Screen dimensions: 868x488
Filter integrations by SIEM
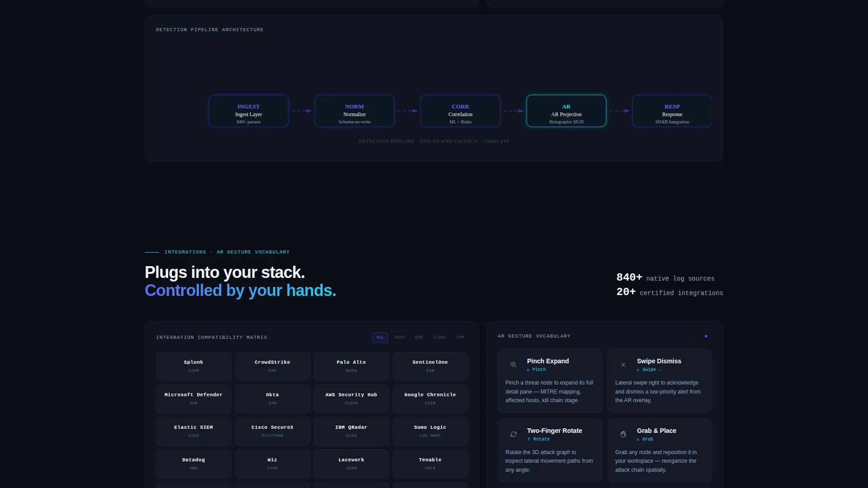pyautogui.click(x=400, y=338)
